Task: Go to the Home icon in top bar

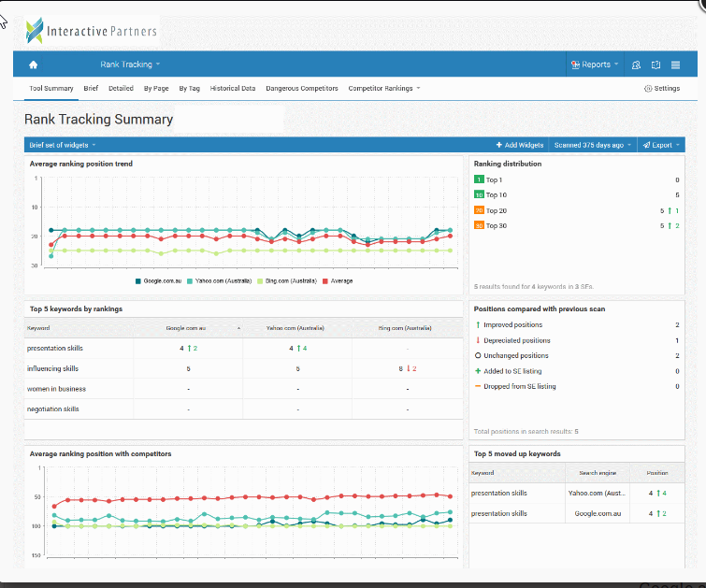Action: [x=34, y=65]
